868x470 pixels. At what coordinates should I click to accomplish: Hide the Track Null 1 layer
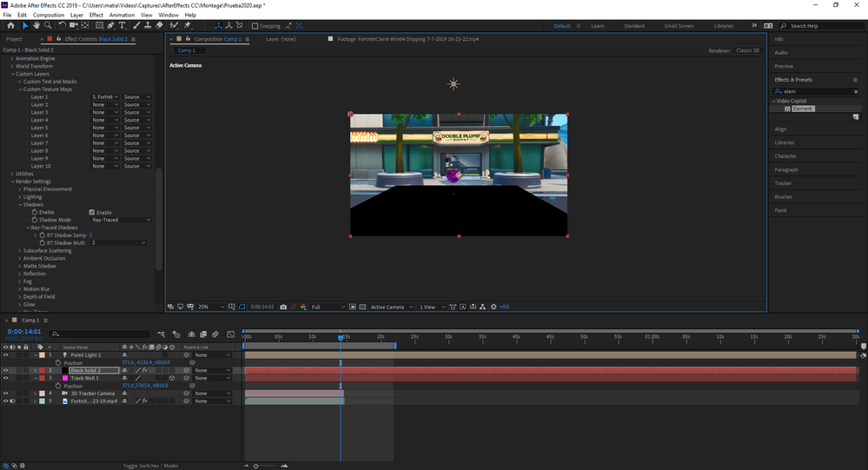click(5, 378)
